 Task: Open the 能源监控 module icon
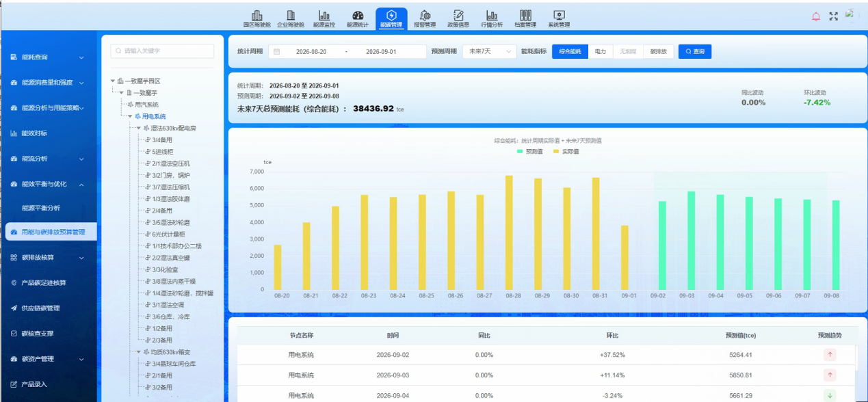tap(324, 16)
